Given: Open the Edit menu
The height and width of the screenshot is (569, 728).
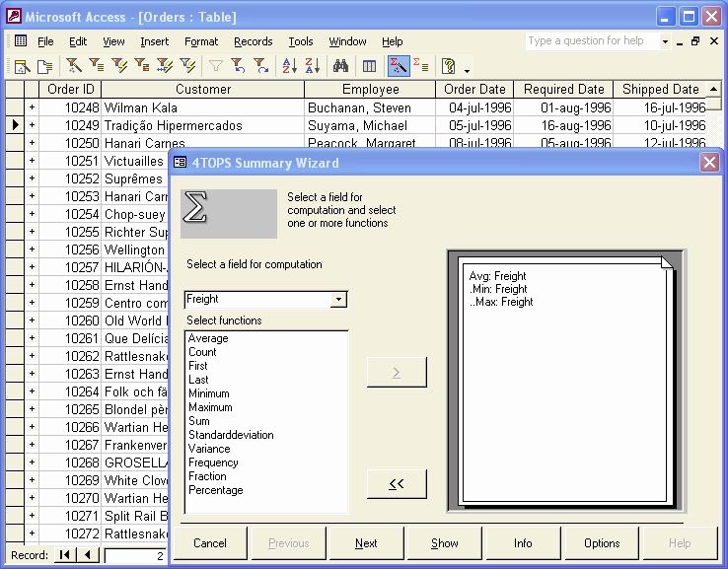Looking at the screenshot, I should click(78, 41).
